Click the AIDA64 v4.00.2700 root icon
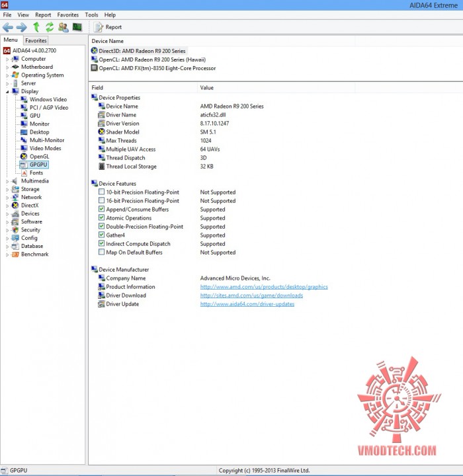This screenshot has height=476, width=463. point(7,50)
